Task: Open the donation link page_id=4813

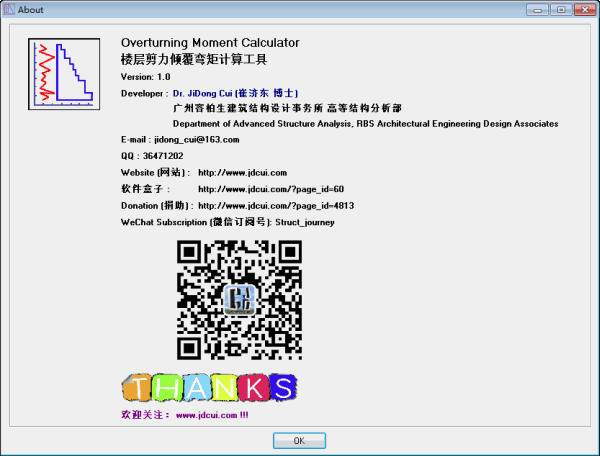Action: point(276,205)
